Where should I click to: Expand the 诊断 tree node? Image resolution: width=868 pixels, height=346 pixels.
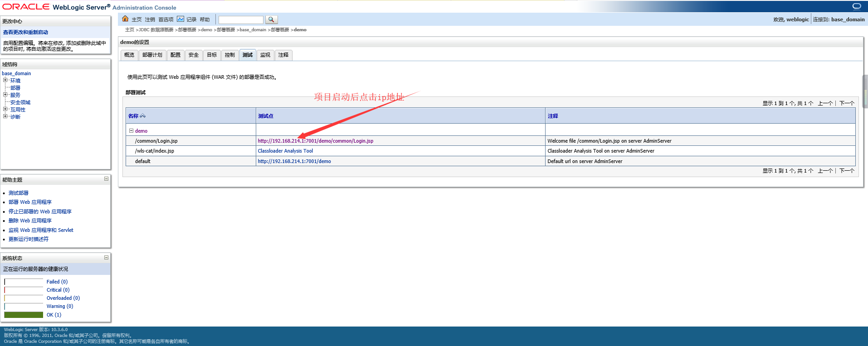point(5,116)
